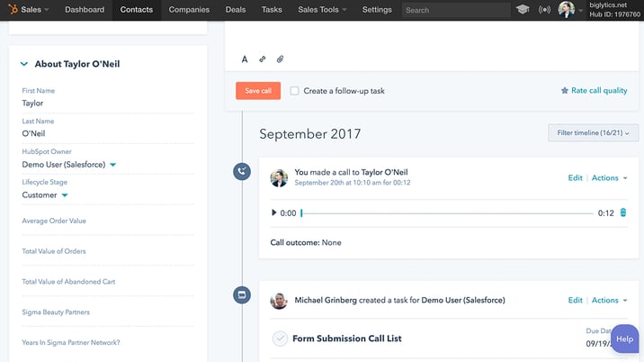
Task: Open the calling broadcast signal icon
Action: (544, 10)
